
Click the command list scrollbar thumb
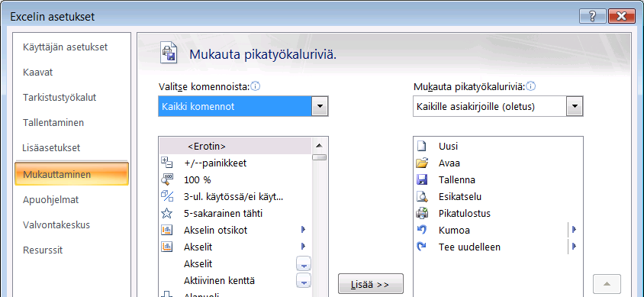click(319, 157)
